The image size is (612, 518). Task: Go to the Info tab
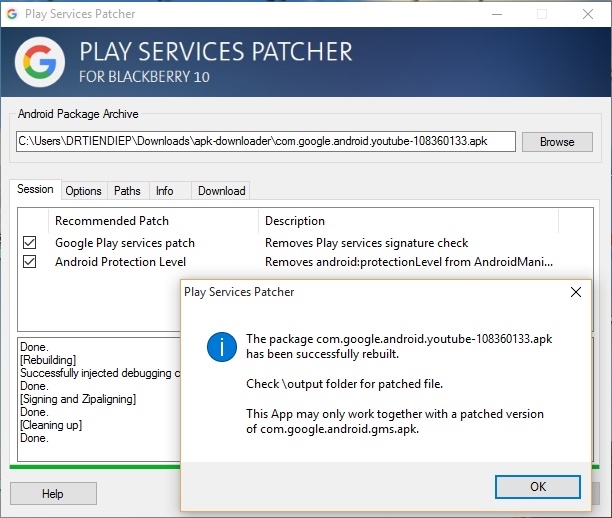[165, 191]
